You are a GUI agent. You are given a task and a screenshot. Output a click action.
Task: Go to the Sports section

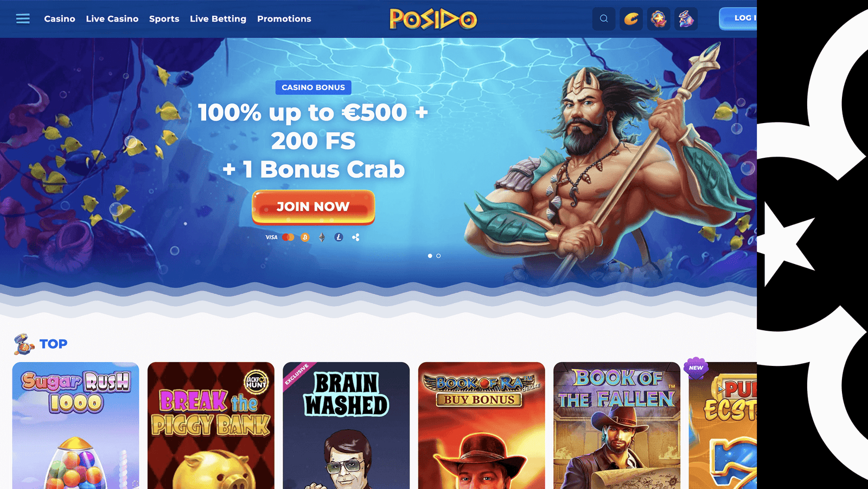(164, 19)
